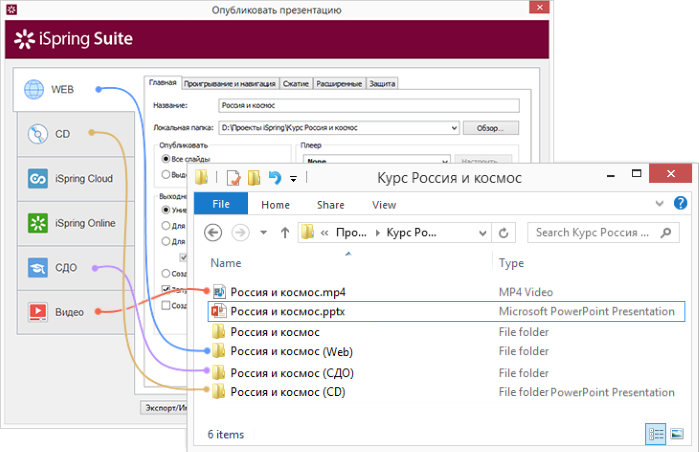This screenshot has height=452, width=699.
Task: Click the iSpring Suite logo
Action: [74, 39]
